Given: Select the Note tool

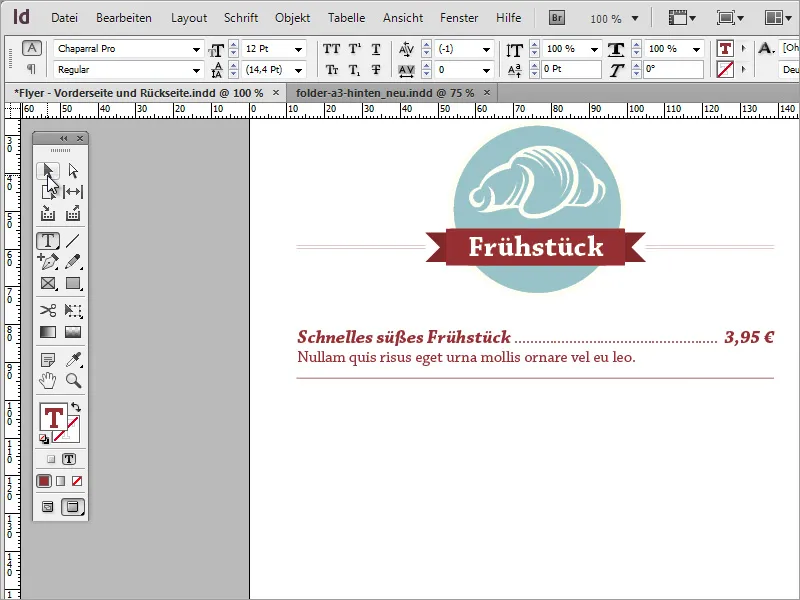Looking at the screenshot, I should (48, 360).
